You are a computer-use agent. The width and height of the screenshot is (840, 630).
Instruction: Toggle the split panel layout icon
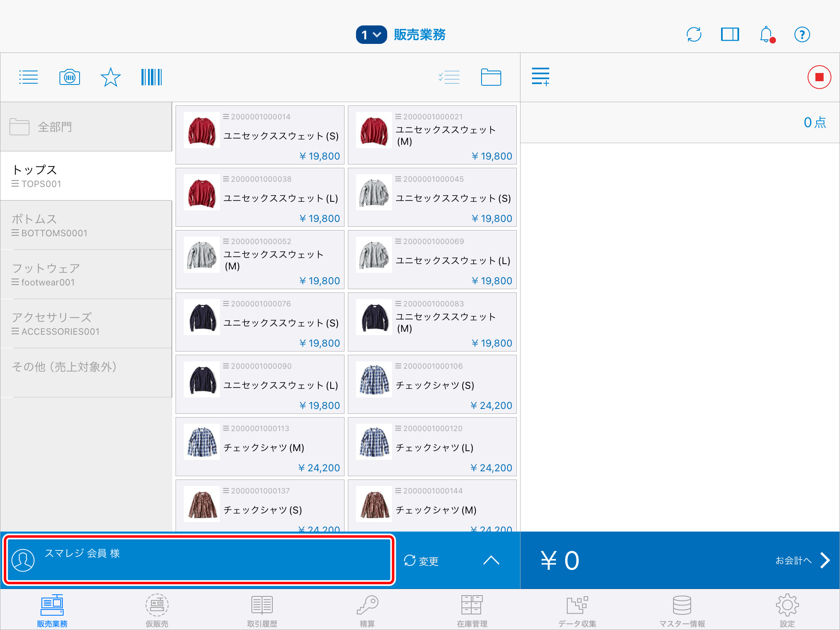pos(730,34)
